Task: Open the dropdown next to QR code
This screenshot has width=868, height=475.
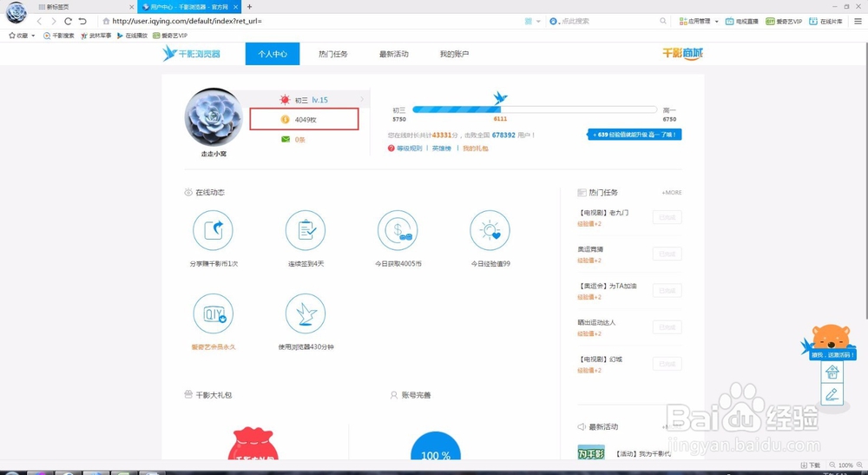Action: click(x=539, y=21)
